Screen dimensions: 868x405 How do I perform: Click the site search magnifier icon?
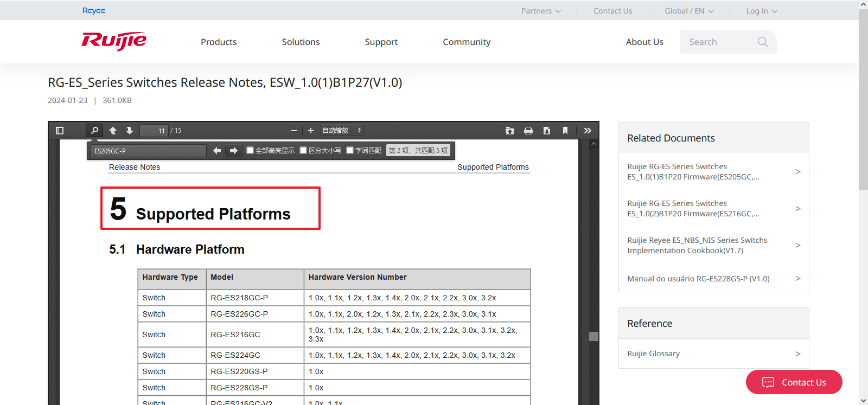point(763,42)
